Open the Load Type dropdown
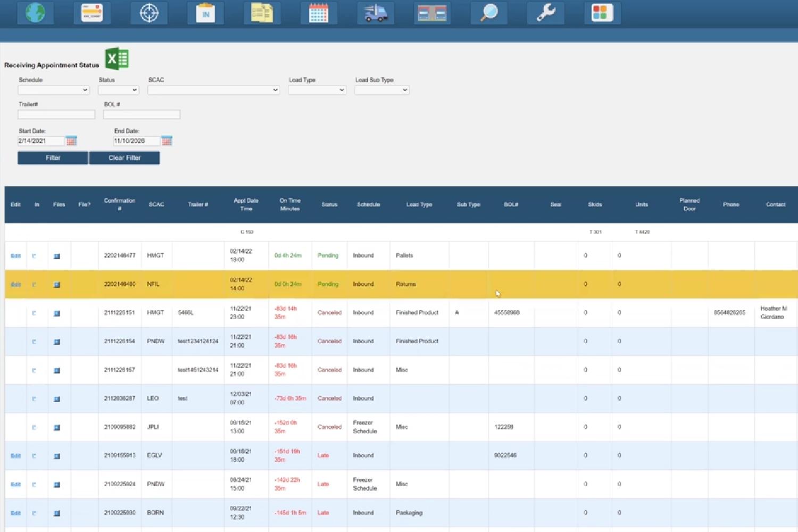The image size is (798, 532). coord(317,89)
